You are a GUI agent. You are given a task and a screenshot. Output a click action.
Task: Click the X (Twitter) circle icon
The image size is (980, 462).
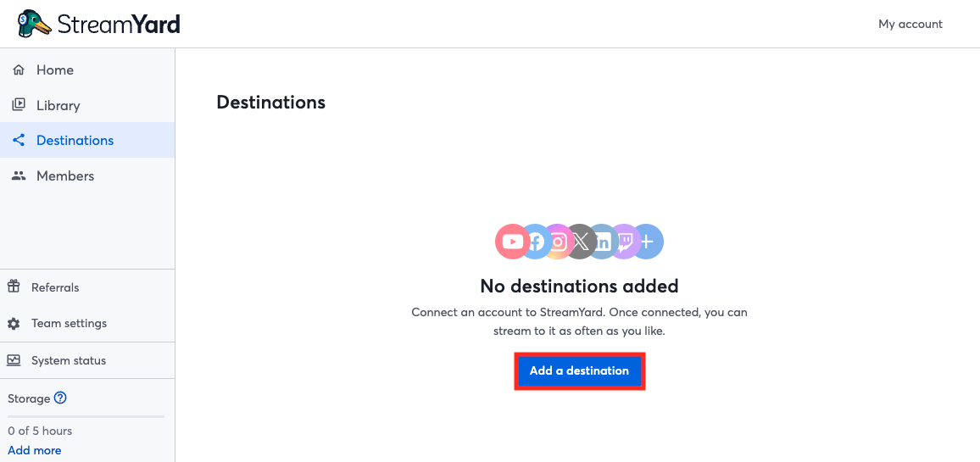[x=580, y=242]
